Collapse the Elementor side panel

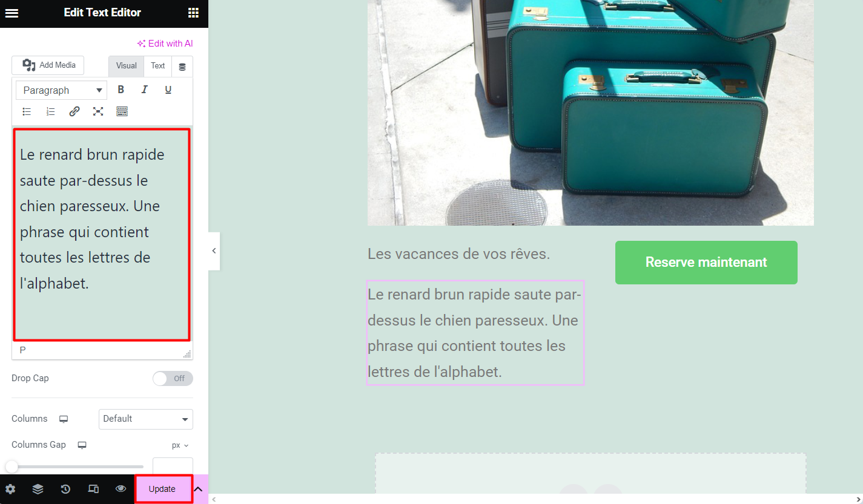coord(214,250)
